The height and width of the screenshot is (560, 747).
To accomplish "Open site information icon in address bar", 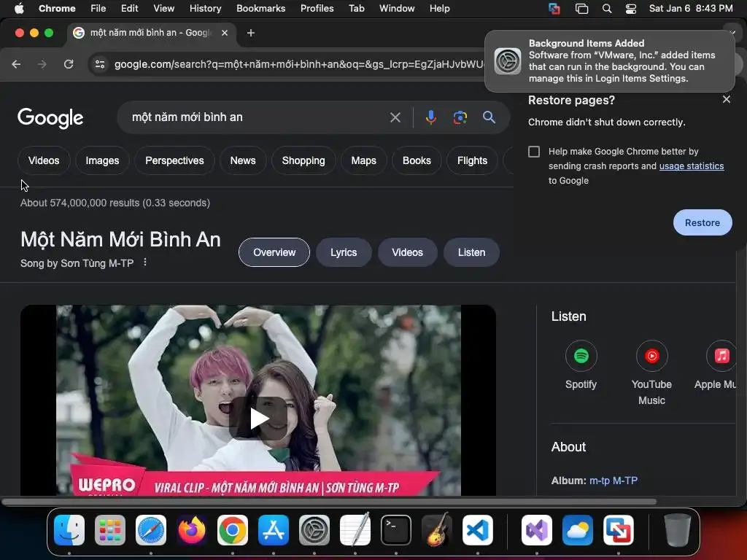I will (x=99, y=64).
